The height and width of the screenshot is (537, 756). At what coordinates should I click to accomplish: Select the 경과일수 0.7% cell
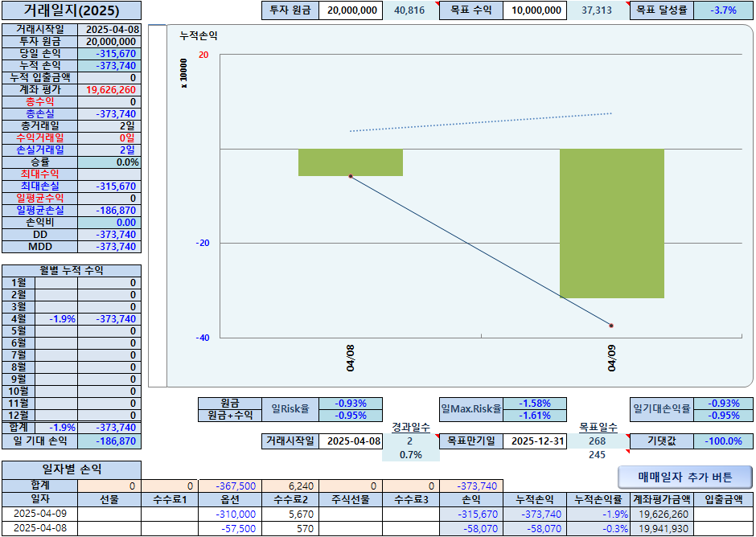click(x=410, y=455)
